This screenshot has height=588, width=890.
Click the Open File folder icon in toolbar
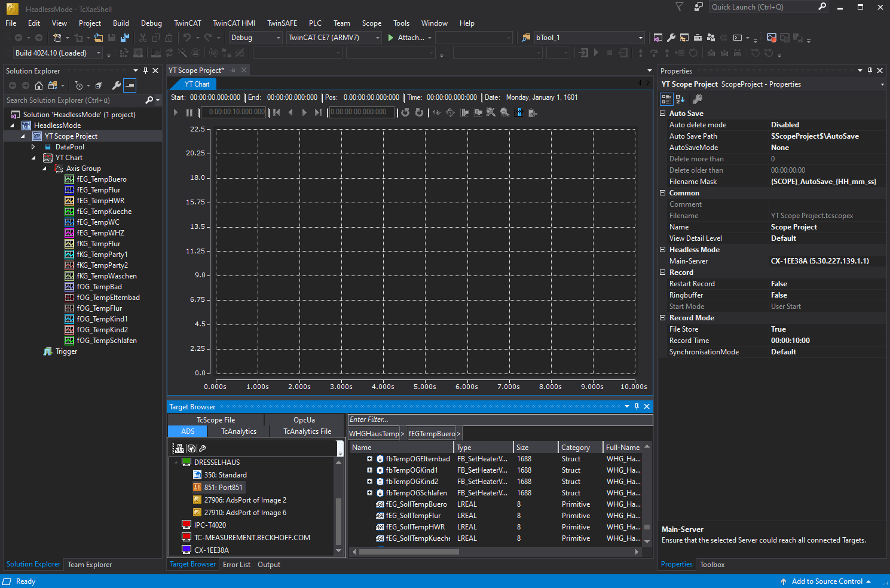pyautogui.click(x=99, y=38)
